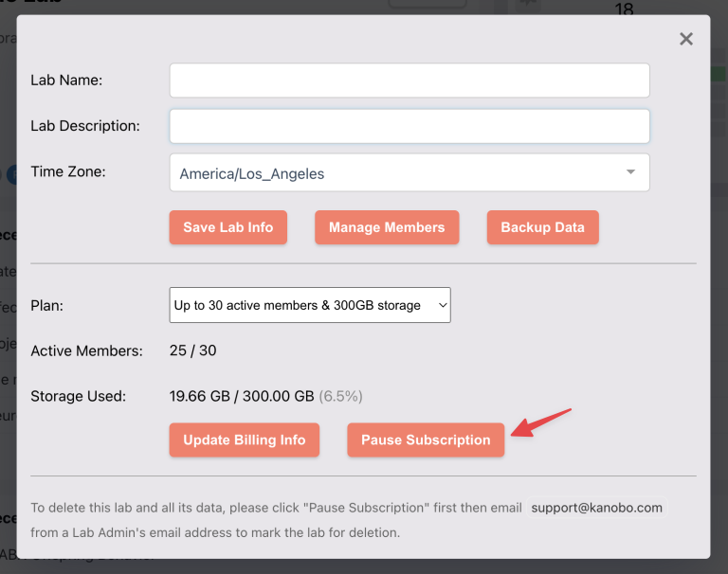Click the Backup Data button
Viewport: 728px width, 574px height.
543,227
